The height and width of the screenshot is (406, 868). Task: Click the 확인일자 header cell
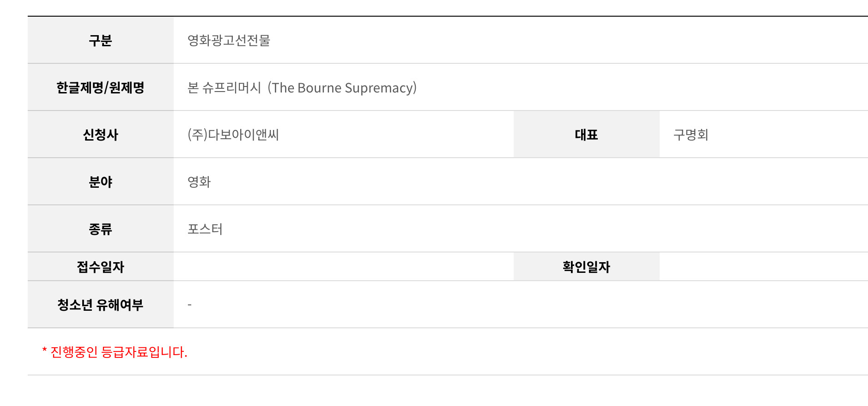(x=587, y=267)
